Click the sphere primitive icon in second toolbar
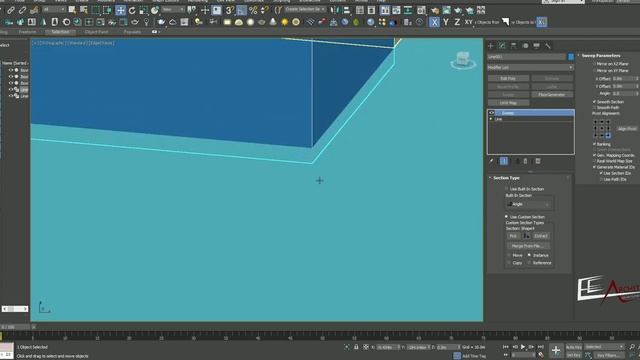The image size is (640, 360). (x=250, y=22)
